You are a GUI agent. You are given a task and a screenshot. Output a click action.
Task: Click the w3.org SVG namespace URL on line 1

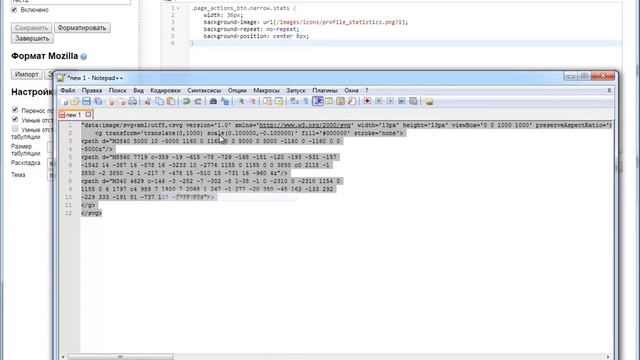point(304,125)
